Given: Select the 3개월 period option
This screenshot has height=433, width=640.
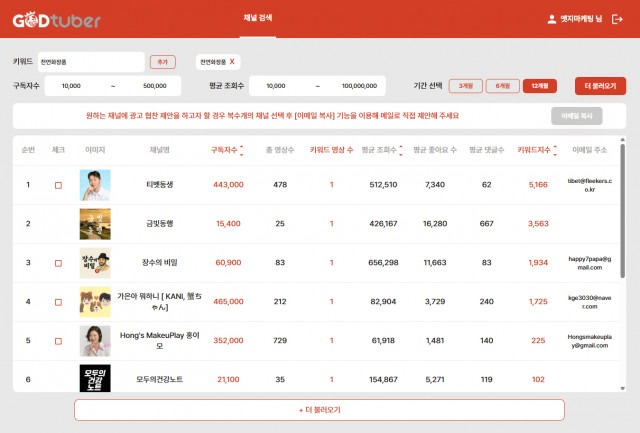Looking at the screenshot, I should [x=465, y=86].
